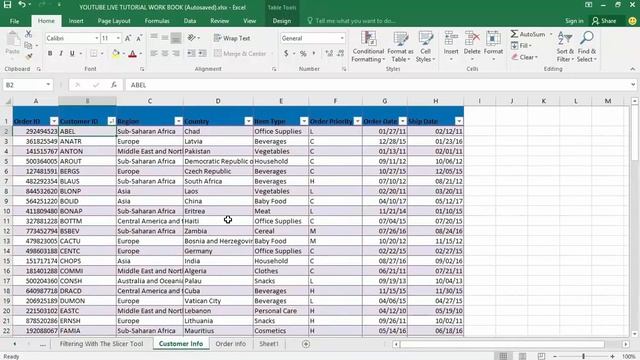Switch to the Data tab
The image size is (640, 360).
(190, 21)
